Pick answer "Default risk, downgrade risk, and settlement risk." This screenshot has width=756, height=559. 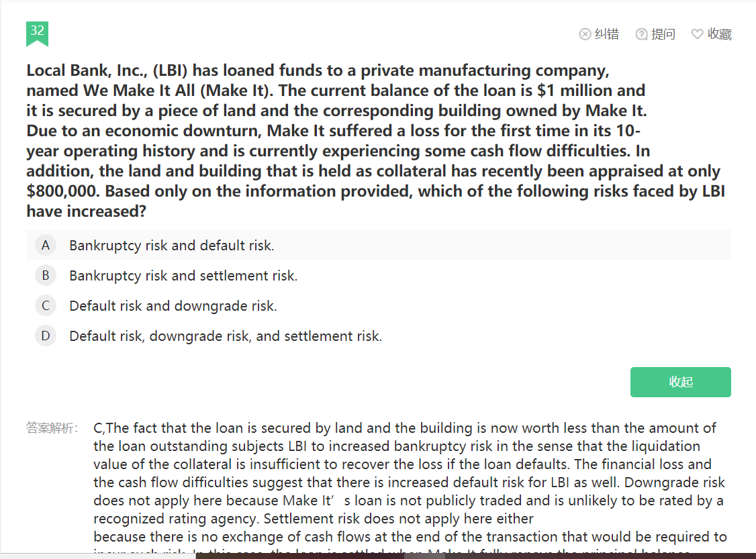[225, 336]
